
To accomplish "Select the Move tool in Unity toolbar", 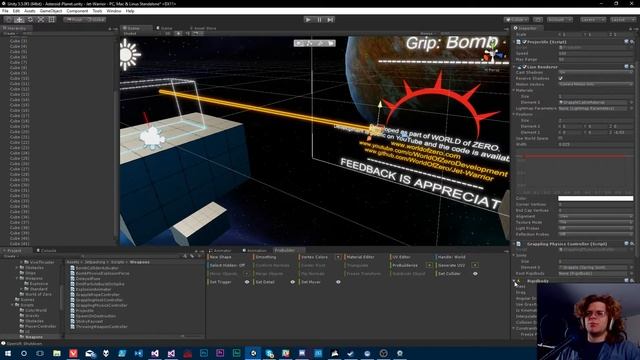I will coord(19,20).
